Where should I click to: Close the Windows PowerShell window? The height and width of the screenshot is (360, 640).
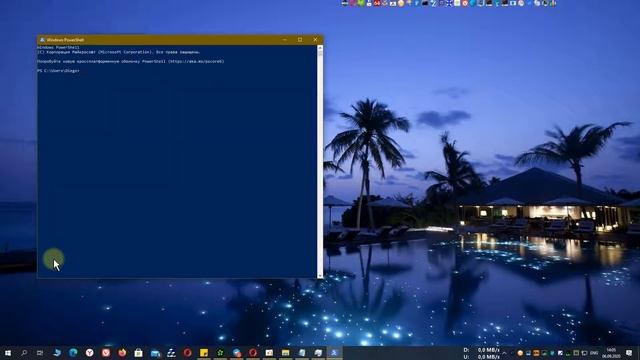[x=315, y=40]
